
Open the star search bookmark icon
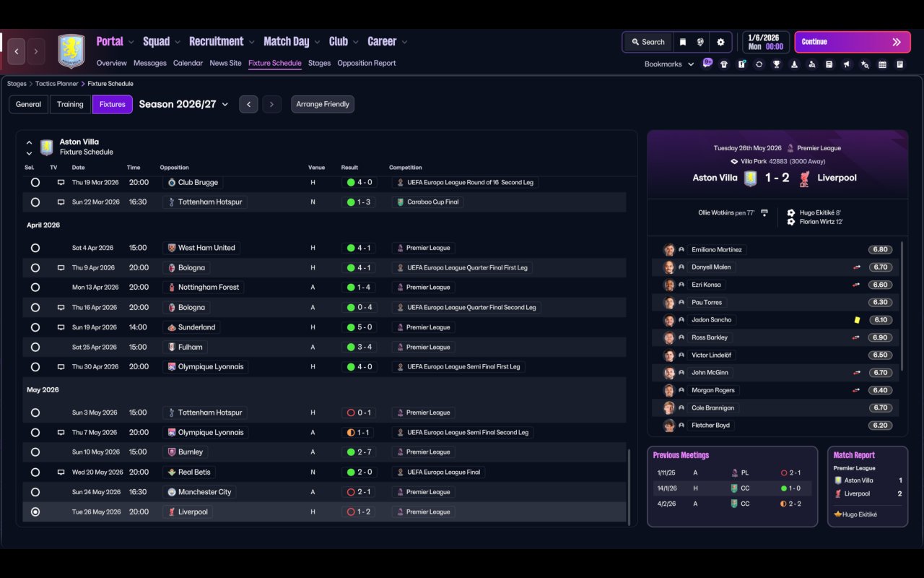tap(865, 64)
